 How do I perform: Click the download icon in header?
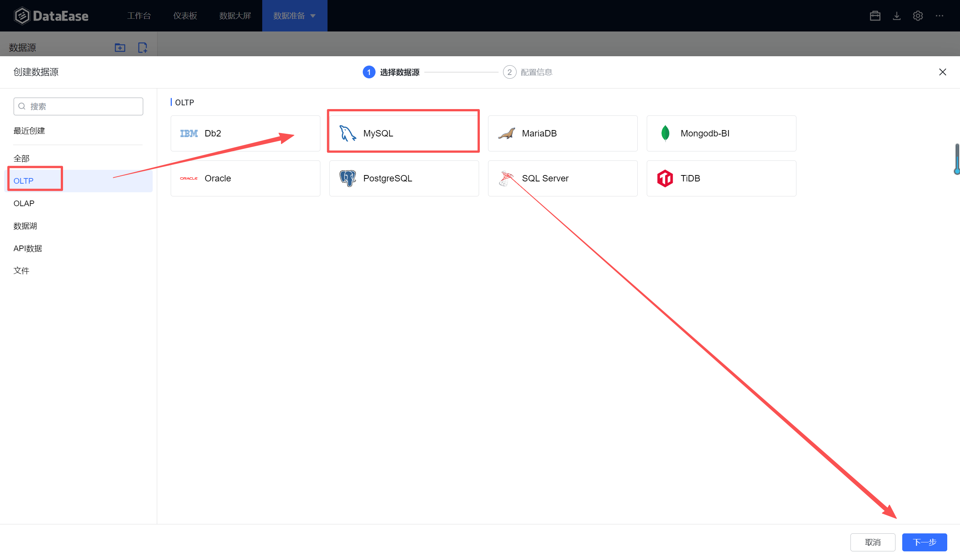pyautogui.click(x=896, y=16)
